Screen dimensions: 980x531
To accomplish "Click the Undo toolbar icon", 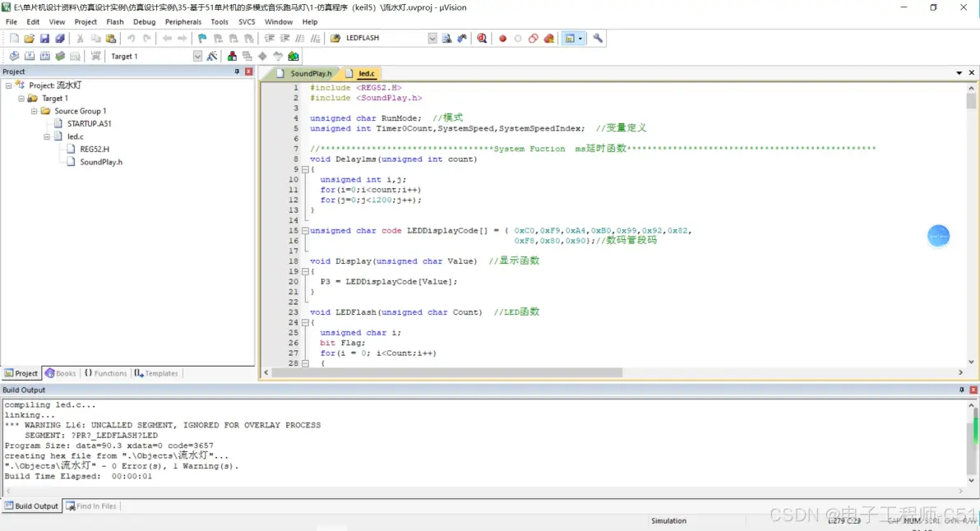I will [131, 39].
